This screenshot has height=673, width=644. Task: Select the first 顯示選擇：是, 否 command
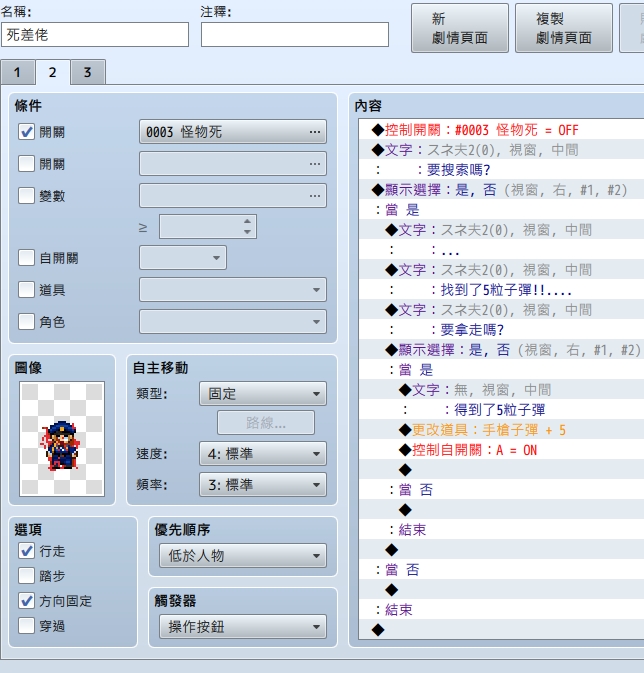(x=501, y=190)
